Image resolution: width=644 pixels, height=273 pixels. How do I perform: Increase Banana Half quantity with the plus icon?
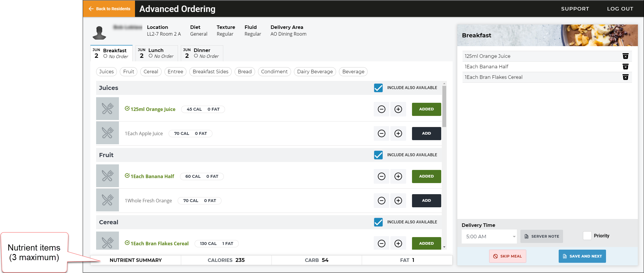point(398,176)
